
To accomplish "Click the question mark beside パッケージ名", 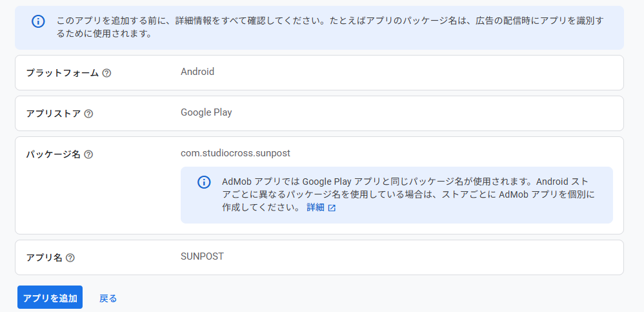I will click(88, 154).
